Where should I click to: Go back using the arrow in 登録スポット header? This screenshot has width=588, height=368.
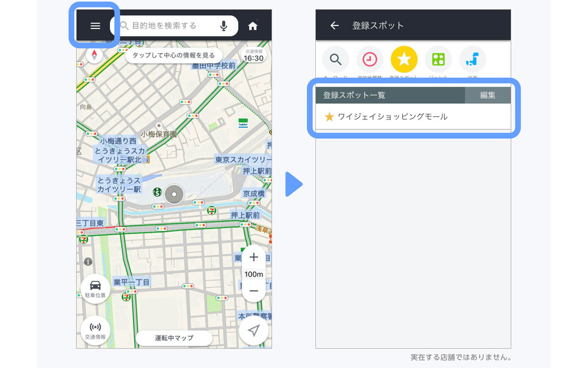click(334, 26)
